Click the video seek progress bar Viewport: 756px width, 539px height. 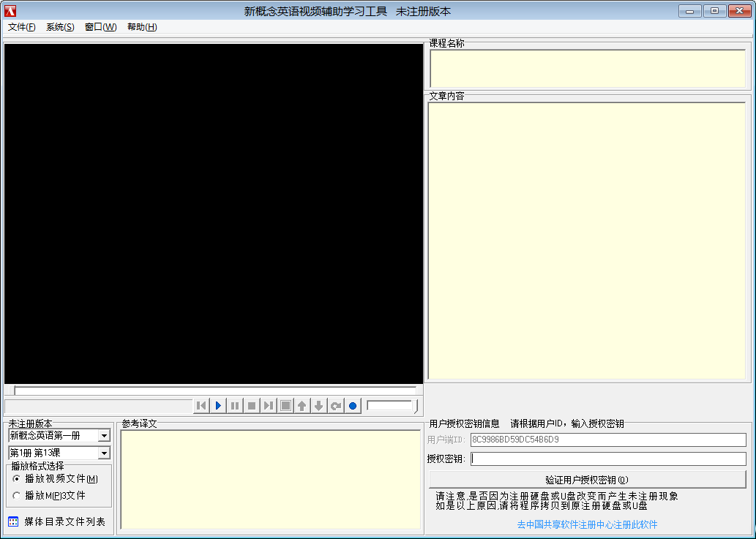[214, 390]
